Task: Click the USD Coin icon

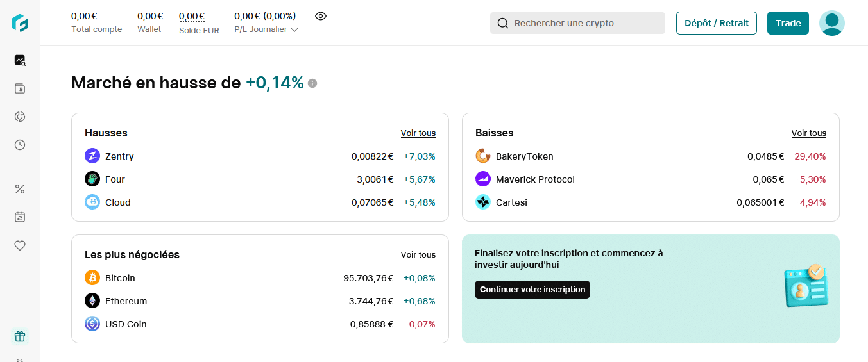Action: (92, 324)
